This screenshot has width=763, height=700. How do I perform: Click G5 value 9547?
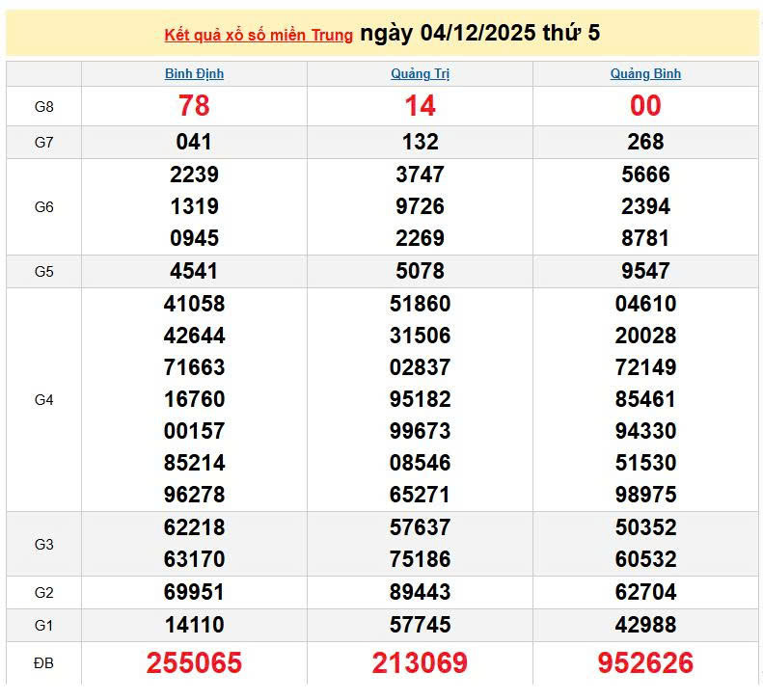point(645,271)
